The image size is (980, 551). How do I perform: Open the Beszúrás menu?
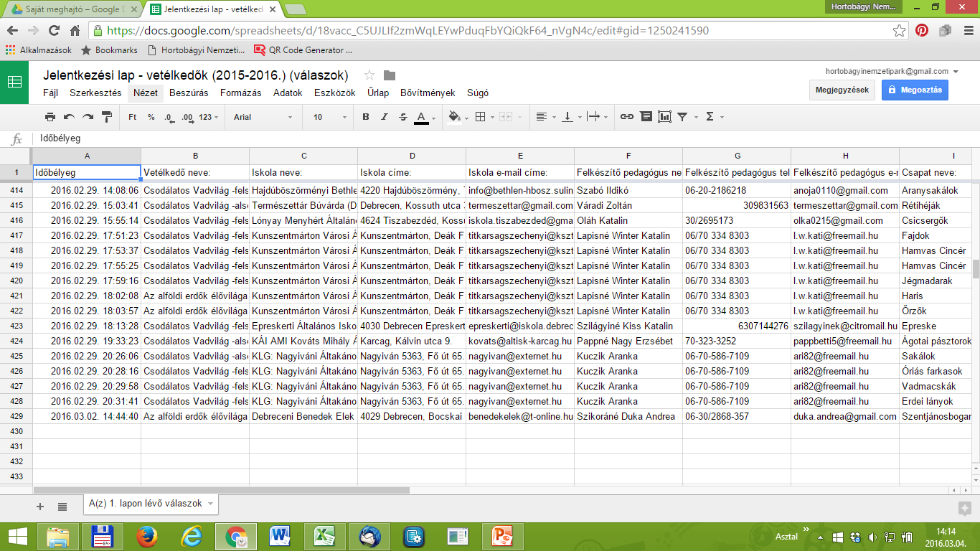(x=189, y=93)
